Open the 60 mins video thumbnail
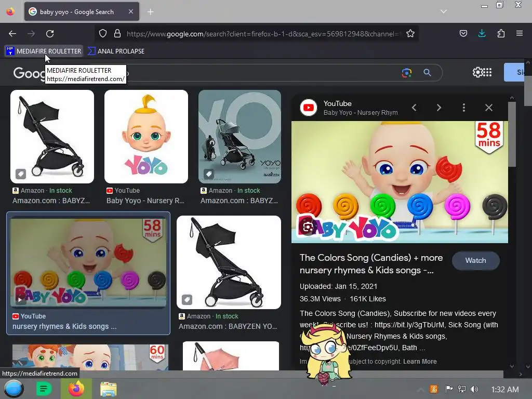Screen dimensions: 532x399 [90, 357]
